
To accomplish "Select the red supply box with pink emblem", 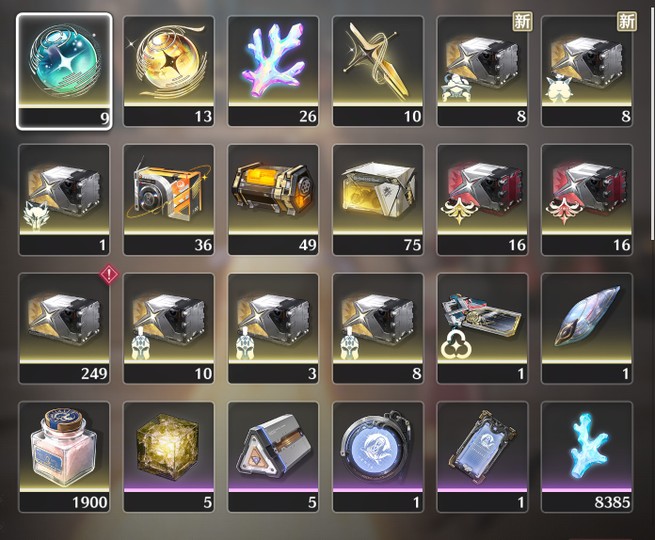I will [x=587, y=200].
